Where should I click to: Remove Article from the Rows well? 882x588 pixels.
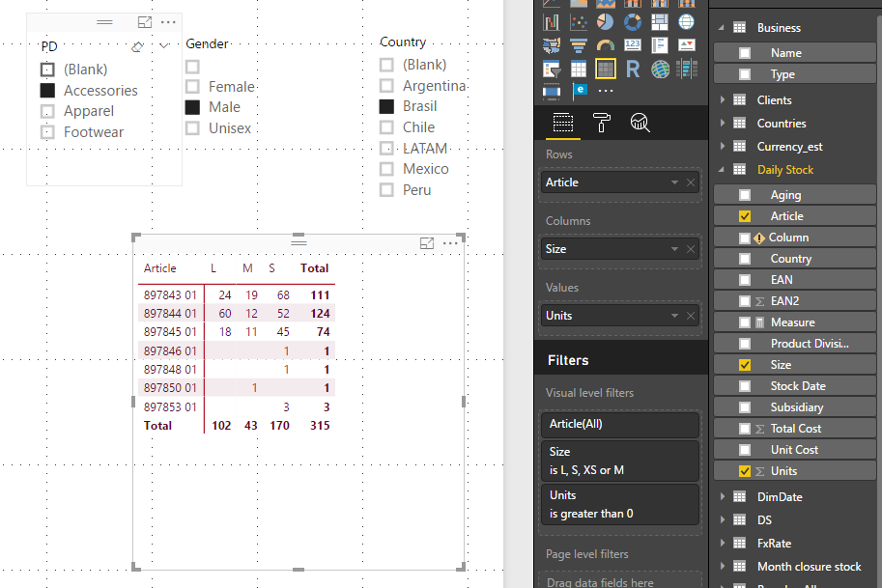[x=691, y=182]
